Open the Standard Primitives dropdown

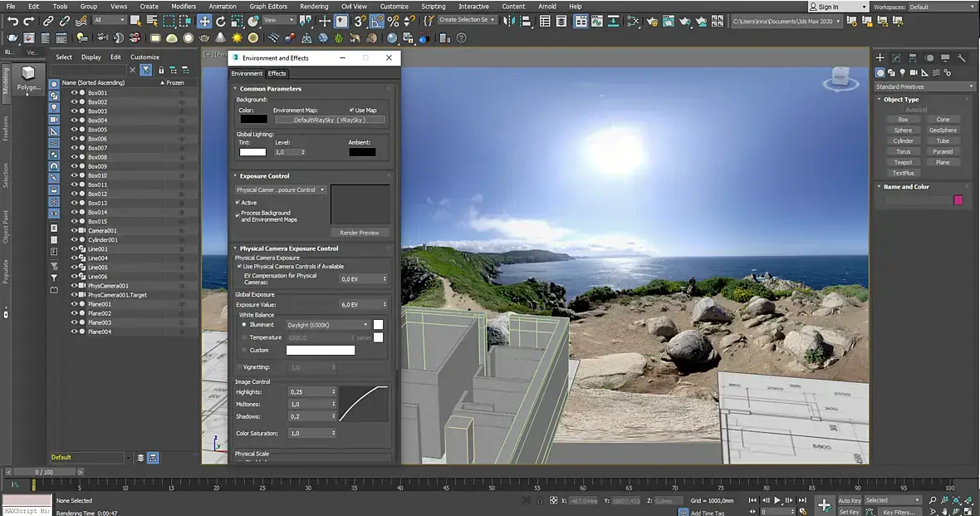click(925, 86)
